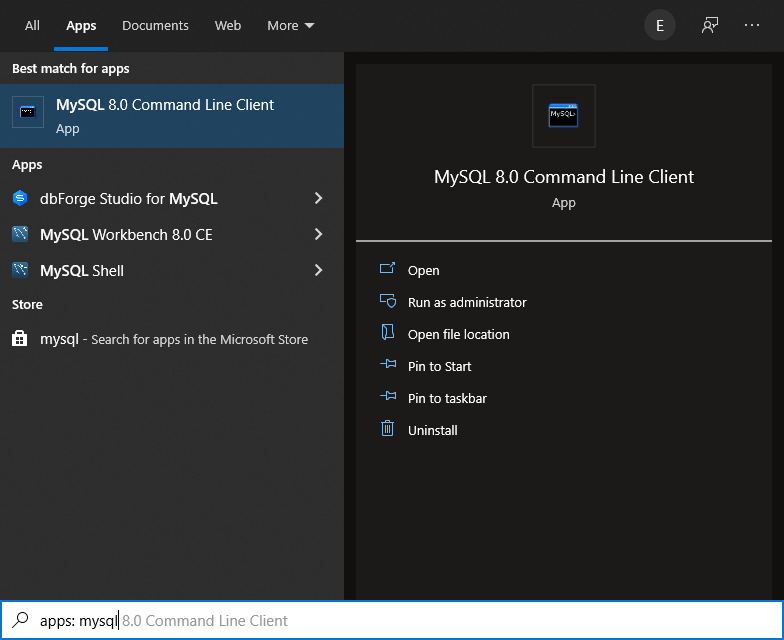The width and height of the screenshot is (784, 640).
Task: Click the MySQL Workbench dolphin icon
Action: point(20,234)
